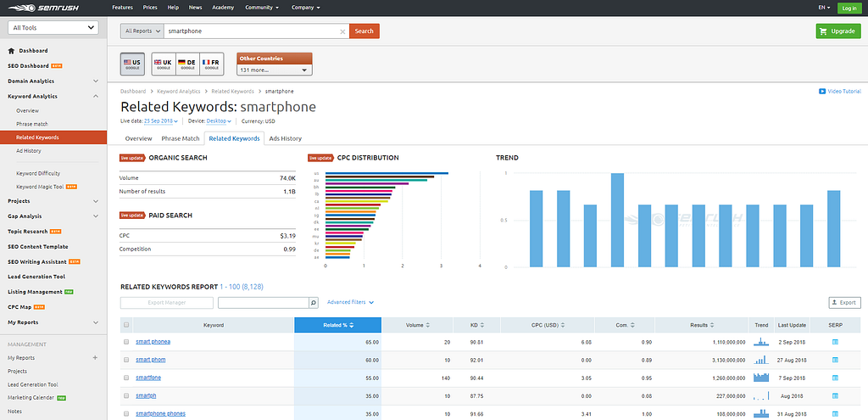The width and height of the screenshot is (868, 420).
Task: Click the tallest bar in the Trend chart
Action: pos(617,221)
